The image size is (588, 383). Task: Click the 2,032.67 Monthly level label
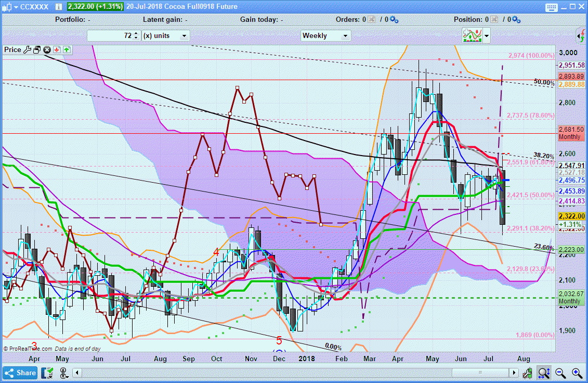point(571,297)
